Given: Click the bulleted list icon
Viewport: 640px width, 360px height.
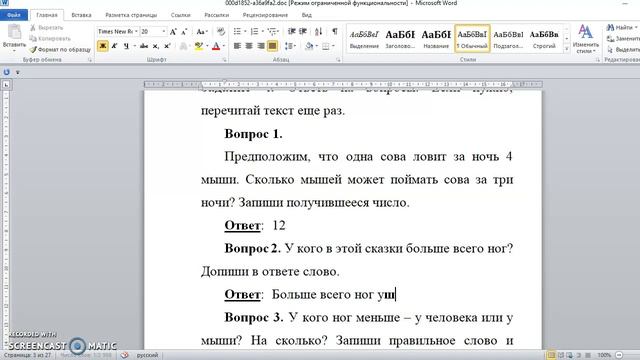Looking at the screenshot, I should click(237, 31).
